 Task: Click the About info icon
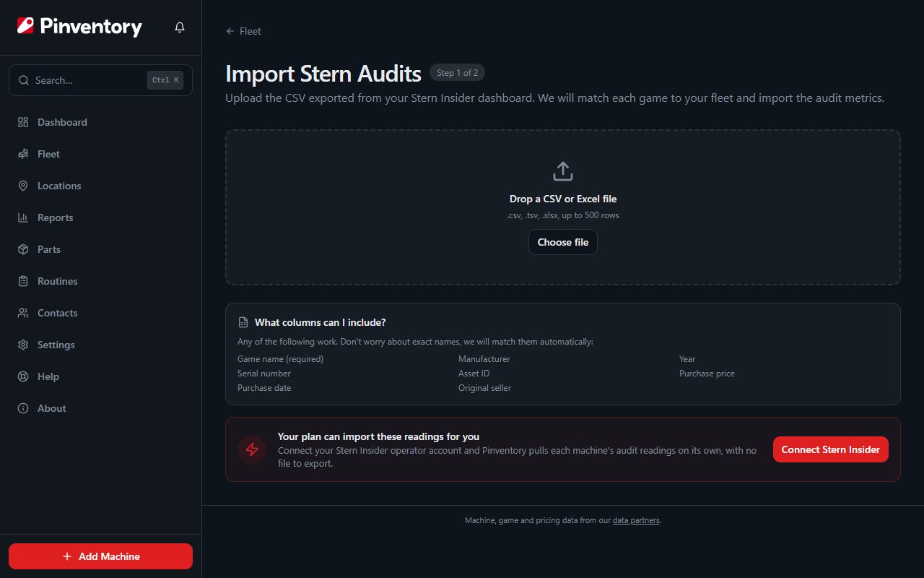coord(23,408)
